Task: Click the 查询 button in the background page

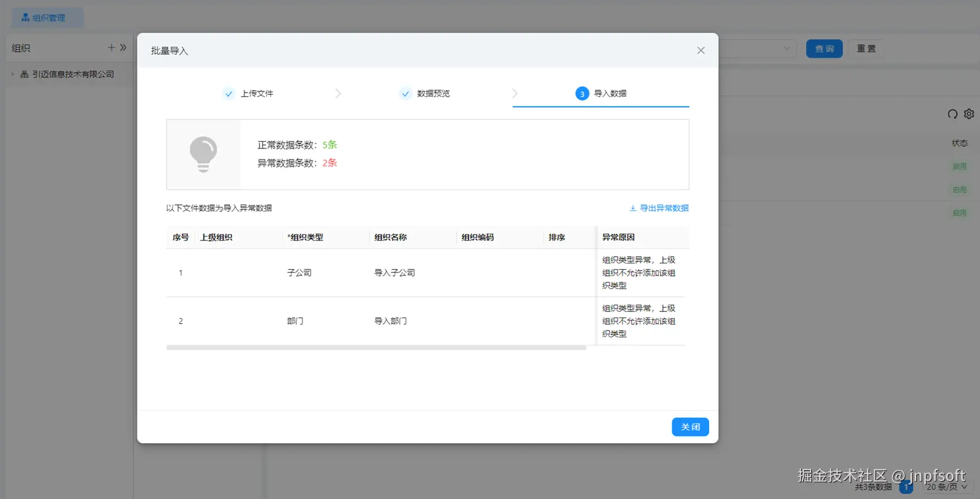Action: (824, 49)
